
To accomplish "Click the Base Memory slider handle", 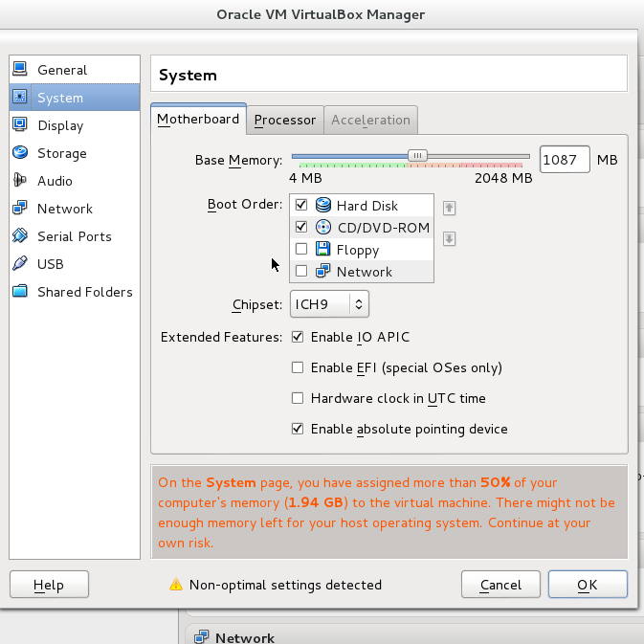I will coord(417,156).
